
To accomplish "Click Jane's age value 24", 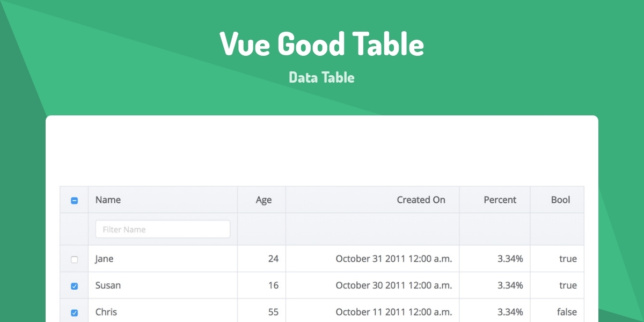I will pyautogui.click(x=274, y=259).
